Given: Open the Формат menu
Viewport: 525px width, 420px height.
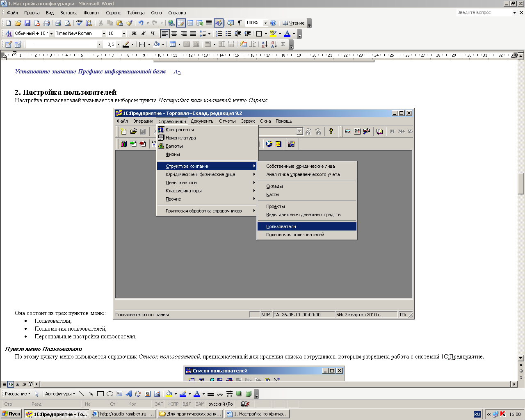Looking at the screenshot, I should coord(91,13).
